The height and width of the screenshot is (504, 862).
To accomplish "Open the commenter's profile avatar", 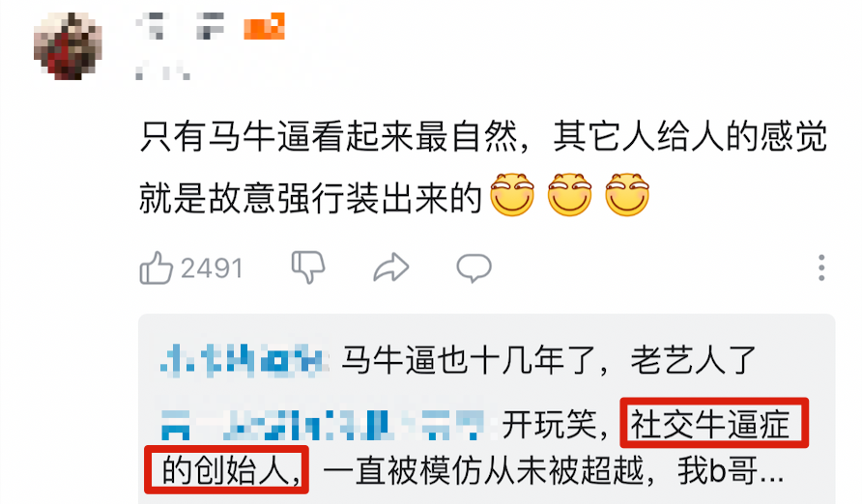I will [68, 46].
